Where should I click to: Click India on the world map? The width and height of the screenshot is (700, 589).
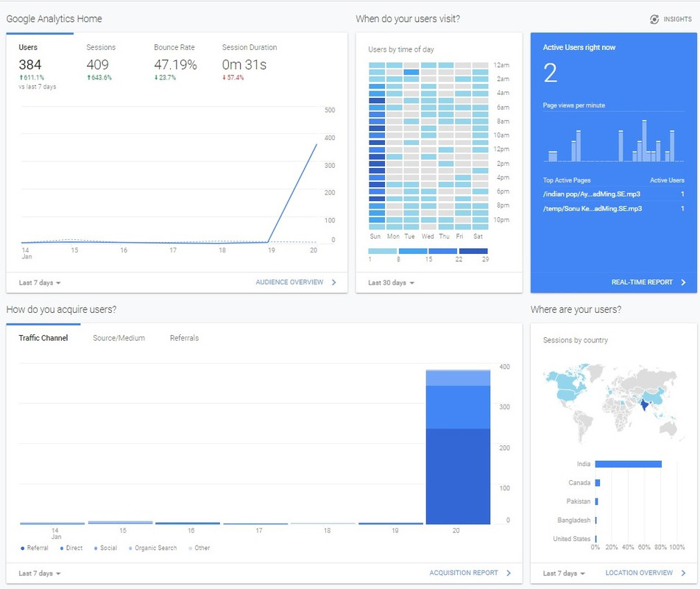pyautogui.click(x=644, y=405)
